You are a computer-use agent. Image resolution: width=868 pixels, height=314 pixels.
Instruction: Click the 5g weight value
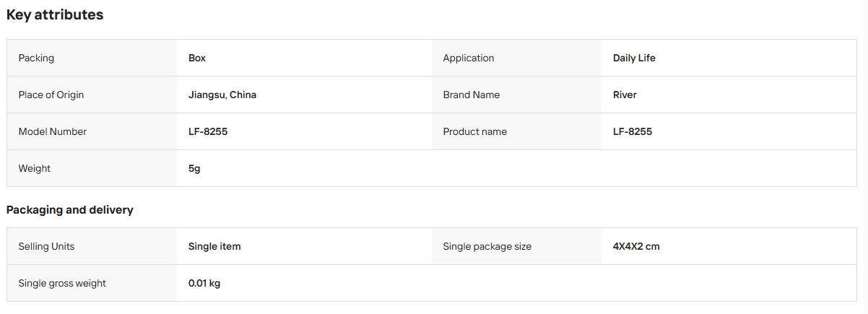tap(194, 168)
